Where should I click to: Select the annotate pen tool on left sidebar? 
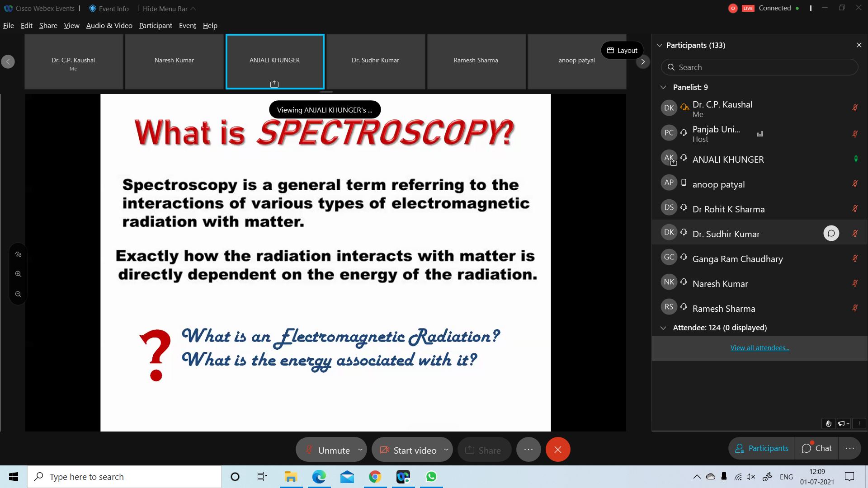coord(18,254)
